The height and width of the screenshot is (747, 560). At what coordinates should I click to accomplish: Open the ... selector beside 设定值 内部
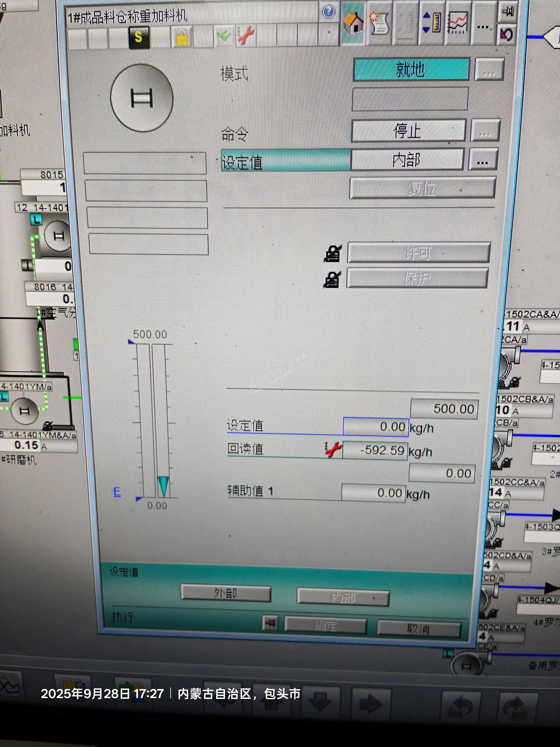click(x=483, y=160)
